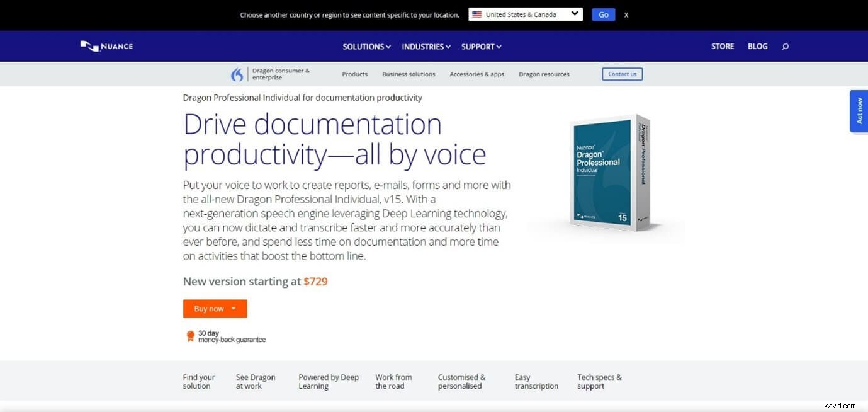Viewport: 868px width, 412px height.
Task: Open the BLOG page
Action: [757, 46]
